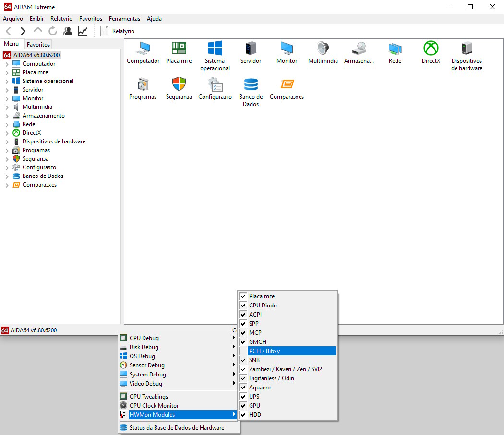This screenshot has width=504, height=435.
Task: Open the DirectX icon in main panel
Action: point(431,48)
